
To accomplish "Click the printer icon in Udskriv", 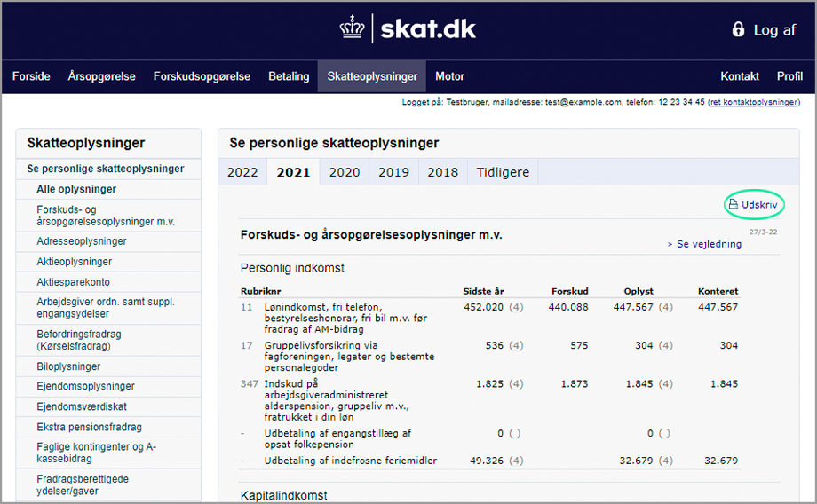I will click(734, 204).
